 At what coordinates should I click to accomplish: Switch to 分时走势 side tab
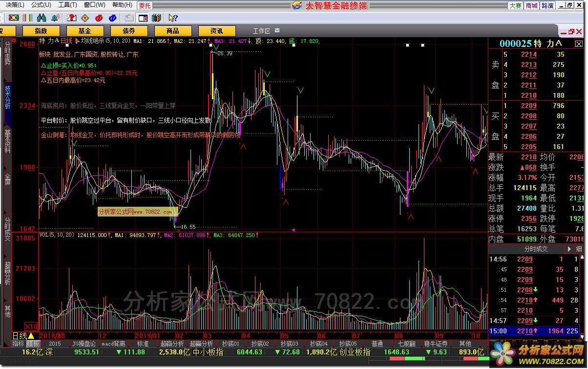coord(7,55)
